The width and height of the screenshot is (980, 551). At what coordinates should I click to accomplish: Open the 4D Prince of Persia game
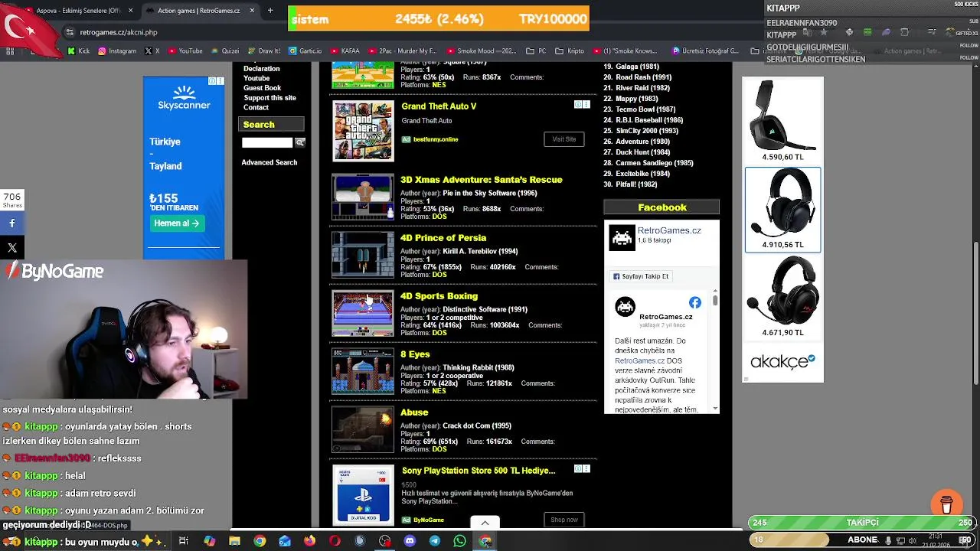pyautogui.click(x=443, y=238)
